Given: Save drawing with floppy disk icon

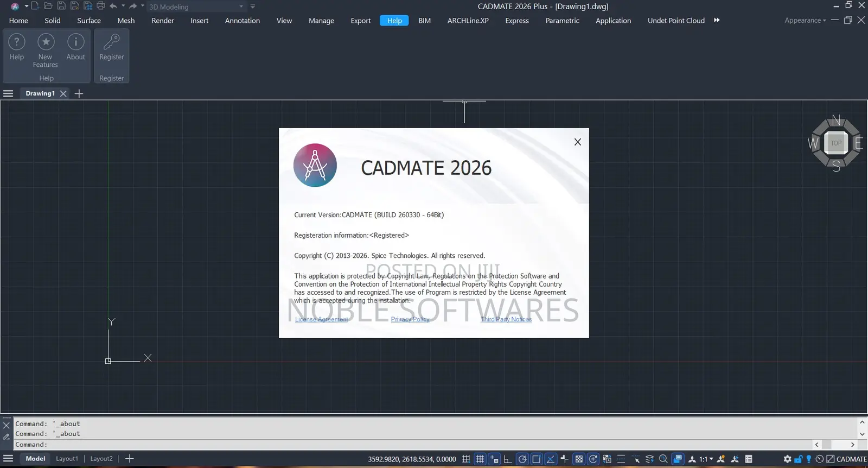Looking at the screenshot, I should [x=61, y=6].
